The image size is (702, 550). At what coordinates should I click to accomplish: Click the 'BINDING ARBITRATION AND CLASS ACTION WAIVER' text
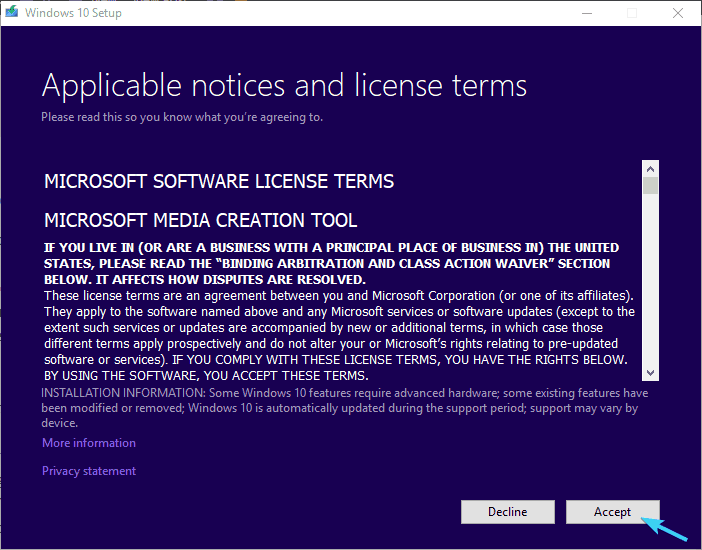coord(385,263)
